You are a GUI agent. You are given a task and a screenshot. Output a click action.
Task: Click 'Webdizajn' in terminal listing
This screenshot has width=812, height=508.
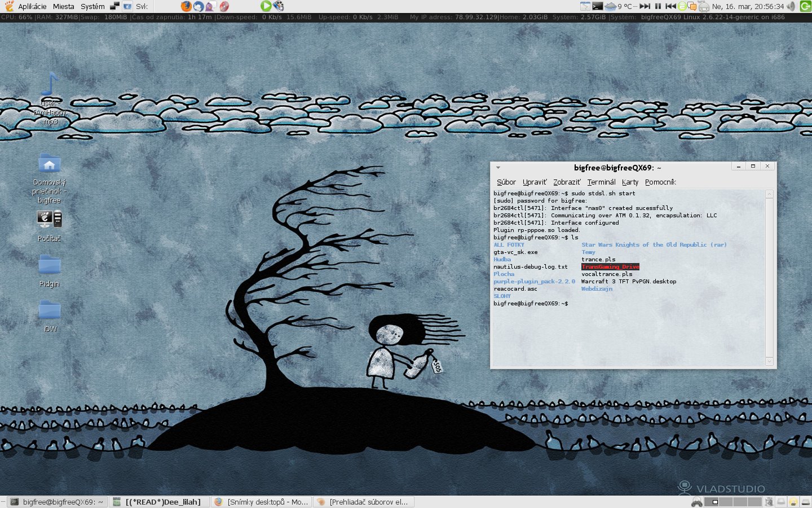597,288
